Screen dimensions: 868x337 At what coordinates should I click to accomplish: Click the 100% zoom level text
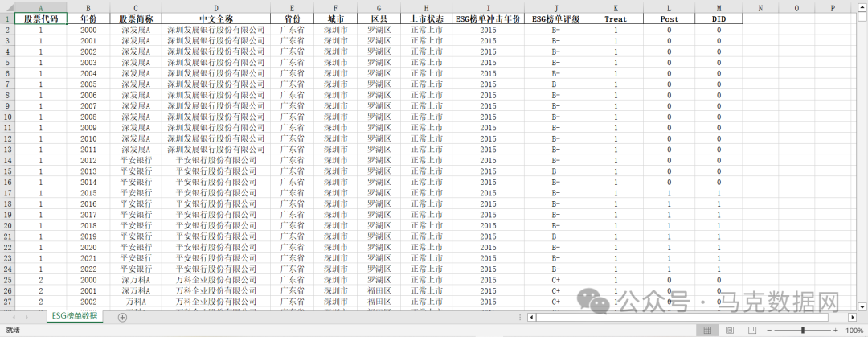854,331
